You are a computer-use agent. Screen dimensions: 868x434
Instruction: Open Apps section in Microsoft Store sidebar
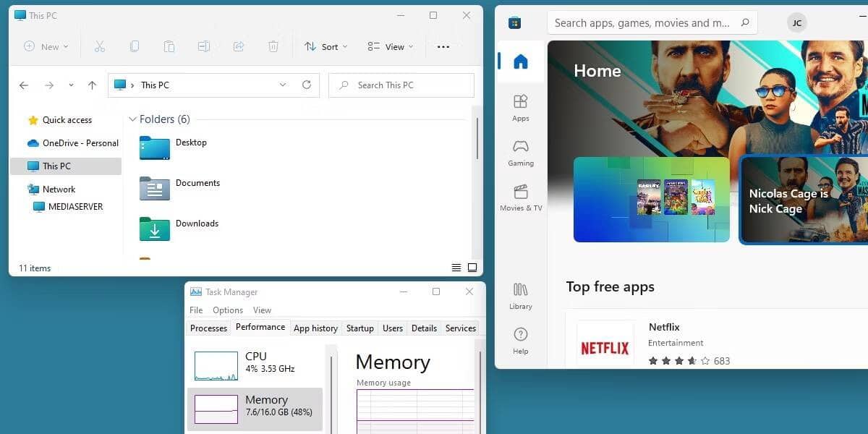[521, 108]
